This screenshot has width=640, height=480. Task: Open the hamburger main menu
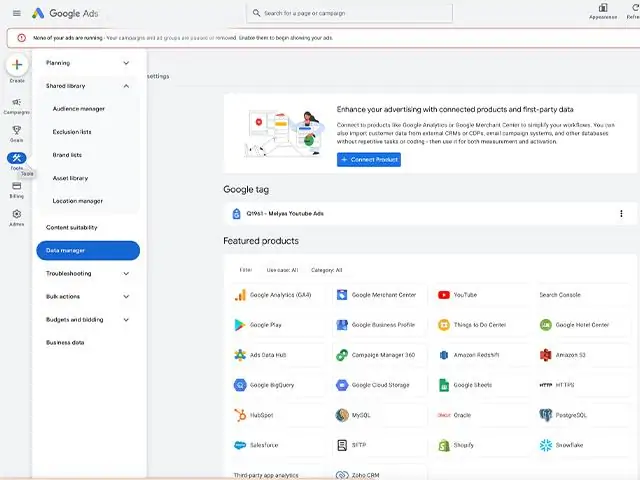coord(16,13)
